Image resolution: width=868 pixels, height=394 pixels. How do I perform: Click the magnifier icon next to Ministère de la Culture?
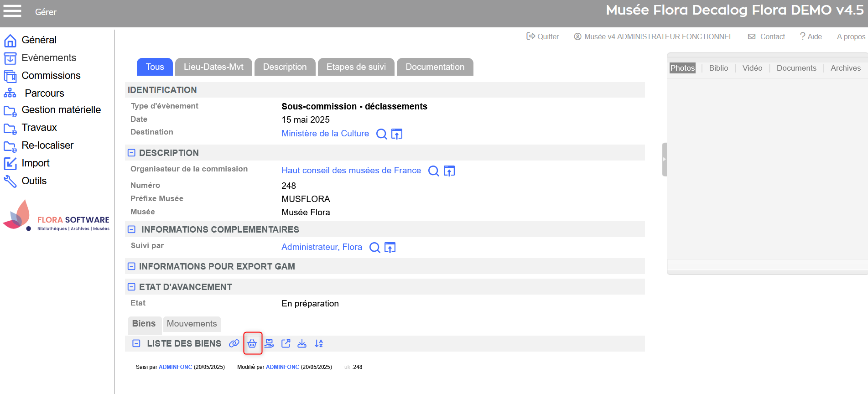click(x=381, y=134)
